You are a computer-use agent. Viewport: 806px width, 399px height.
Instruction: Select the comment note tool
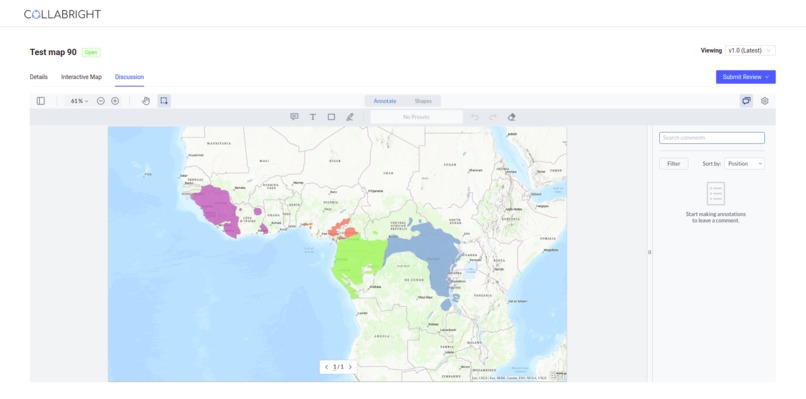(294, 117)
